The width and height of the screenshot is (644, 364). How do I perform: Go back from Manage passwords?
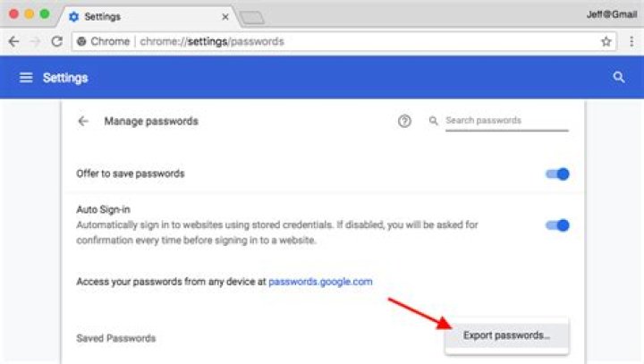click(83, 121)
